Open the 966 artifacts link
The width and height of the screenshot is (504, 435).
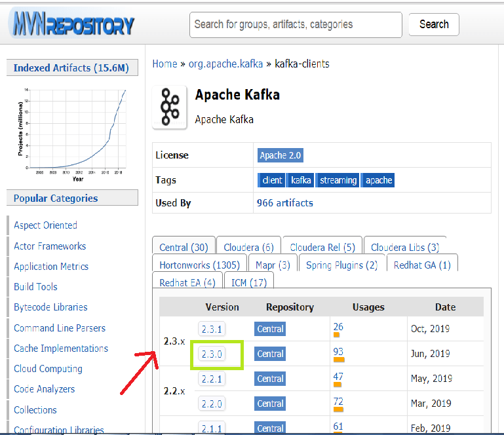[285, 203]
